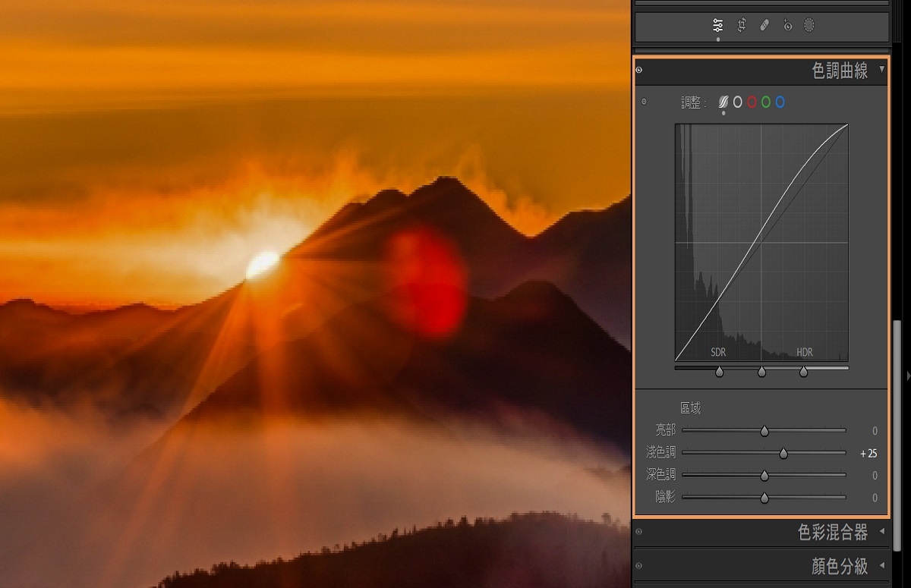The width and height of the screenshot is (911, 588).
Task: Activate the targeted adjustment tool beside 調整
Action: 644,102
